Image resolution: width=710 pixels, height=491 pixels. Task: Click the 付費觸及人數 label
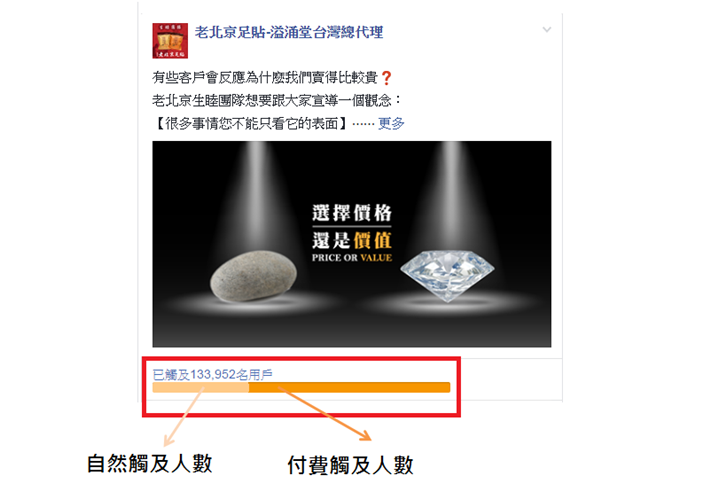[350, 465]
